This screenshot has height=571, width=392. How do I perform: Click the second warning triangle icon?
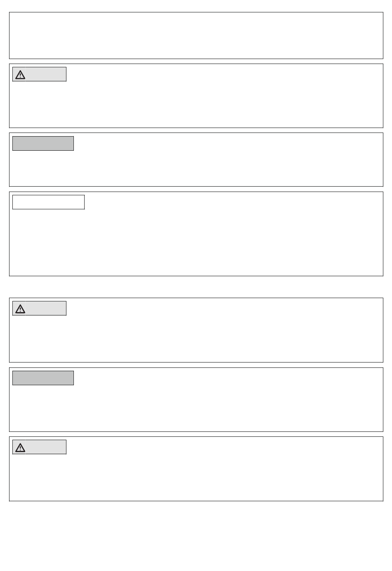(x=20, y=309)
